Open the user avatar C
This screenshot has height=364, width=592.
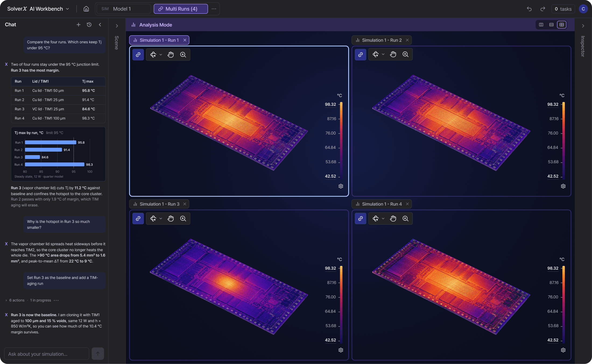coord(583,9)
